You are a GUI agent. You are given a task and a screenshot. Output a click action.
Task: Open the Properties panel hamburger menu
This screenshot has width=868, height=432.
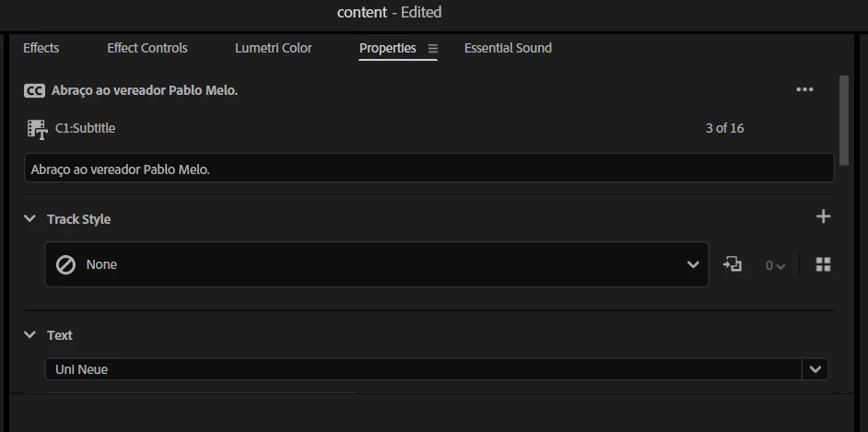[x=433, y=49]
